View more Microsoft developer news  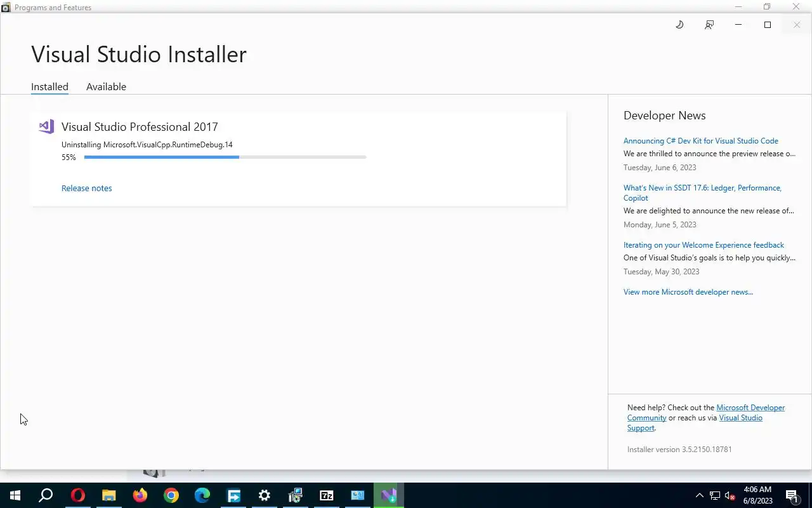(688, 292)
